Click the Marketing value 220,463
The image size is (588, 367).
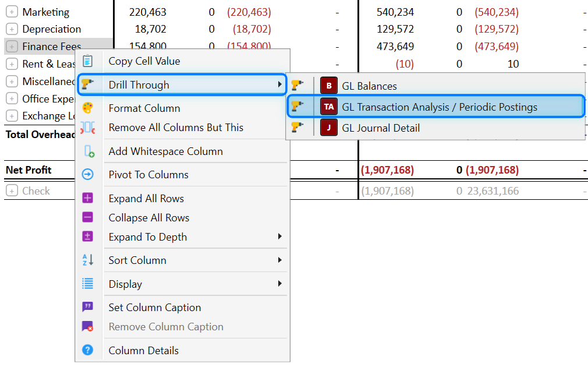pos(148,12)
